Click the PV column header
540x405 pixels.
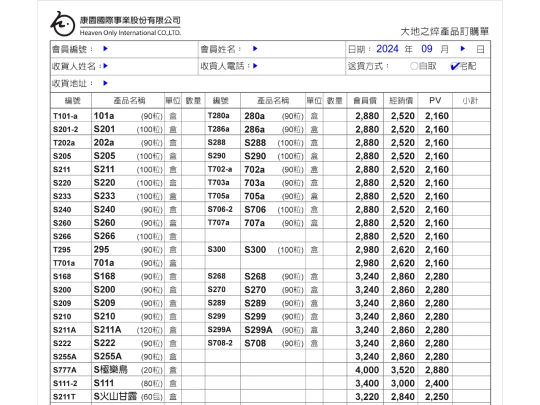(435, 101)
